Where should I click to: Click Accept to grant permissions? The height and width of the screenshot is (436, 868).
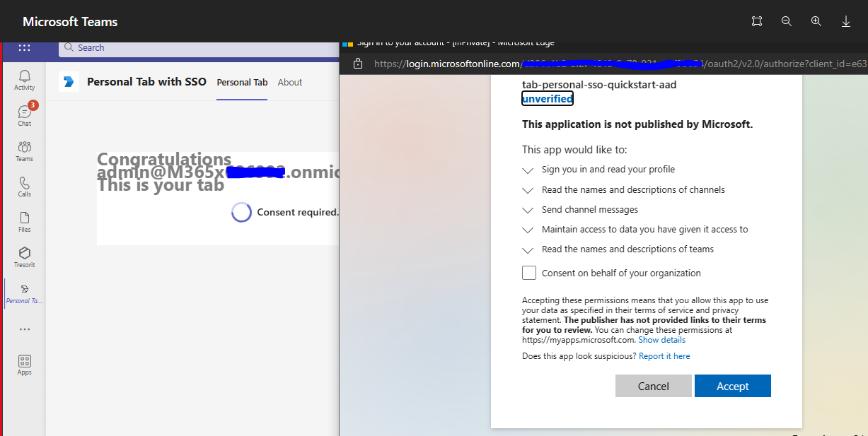732,386
